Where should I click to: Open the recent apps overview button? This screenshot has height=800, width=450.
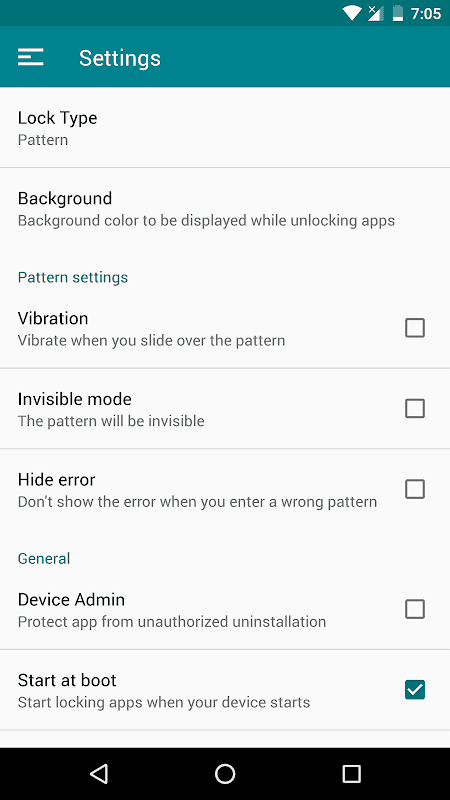351,774
